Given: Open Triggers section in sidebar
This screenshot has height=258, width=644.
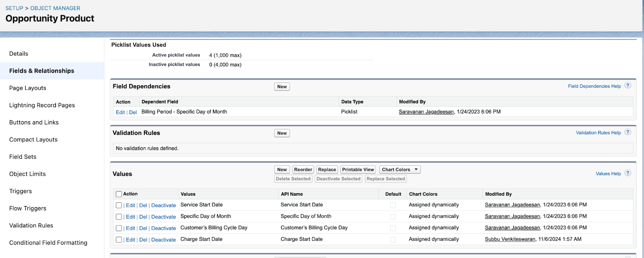Looking at the screenshot, I should coord(21,191).
